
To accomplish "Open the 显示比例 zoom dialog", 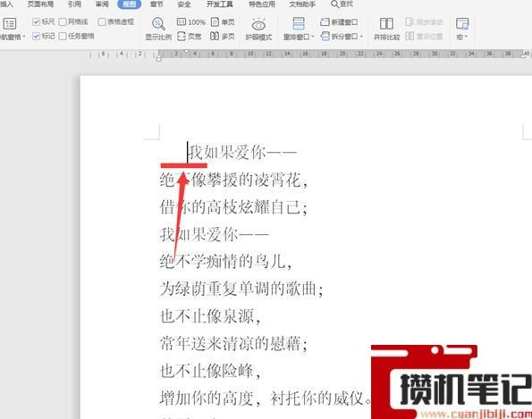I will coord(158,29).
